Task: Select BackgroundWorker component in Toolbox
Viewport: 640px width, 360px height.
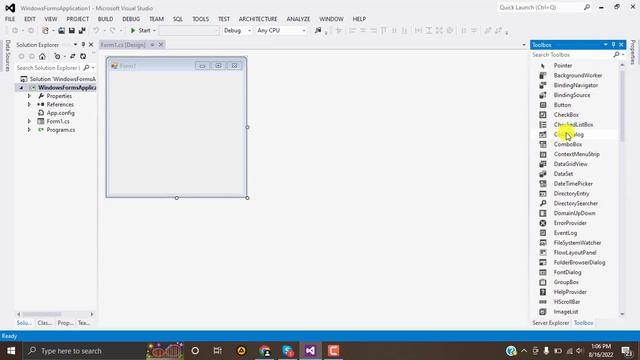Action: pos(578,76)
